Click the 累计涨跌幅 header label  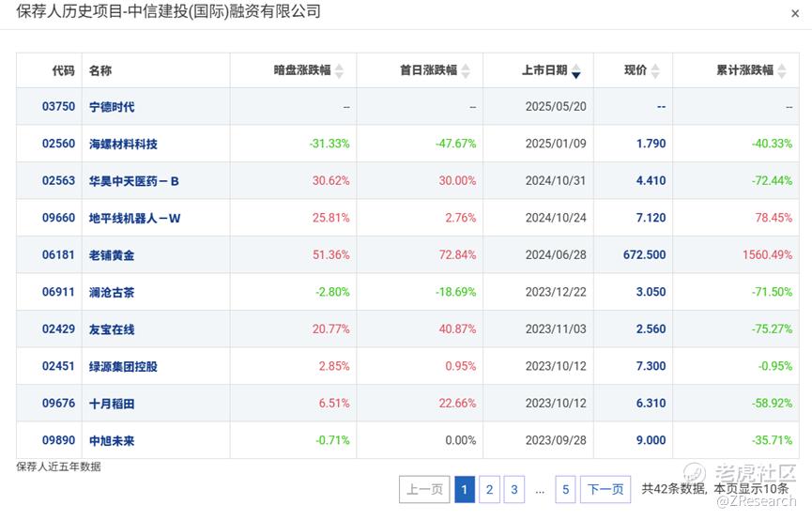[x=745, y=69]
